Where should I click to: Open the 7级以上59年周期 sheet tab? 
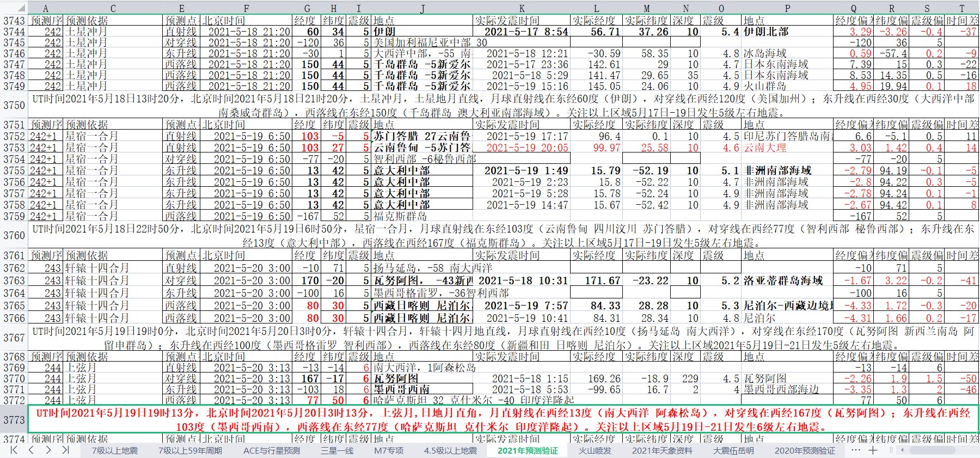point(190,450)
